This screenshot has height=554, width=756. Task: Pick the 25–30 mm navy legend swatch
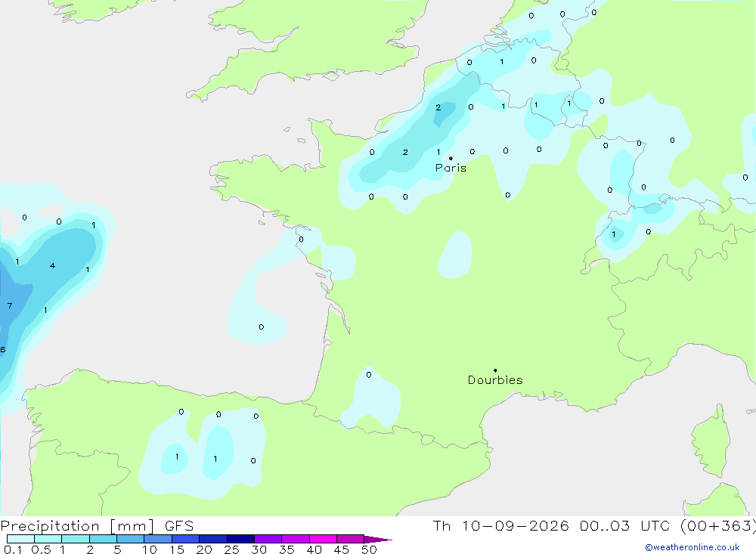[240, 539]
